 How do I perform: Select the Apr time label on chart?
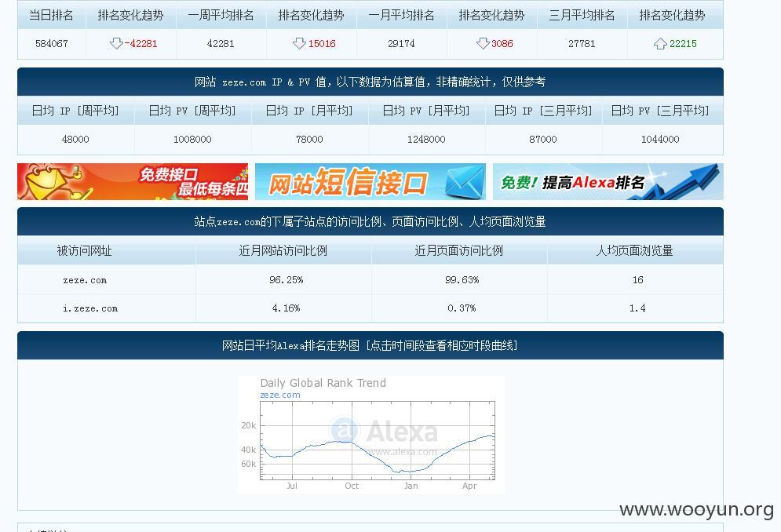(x=469, y=486)
